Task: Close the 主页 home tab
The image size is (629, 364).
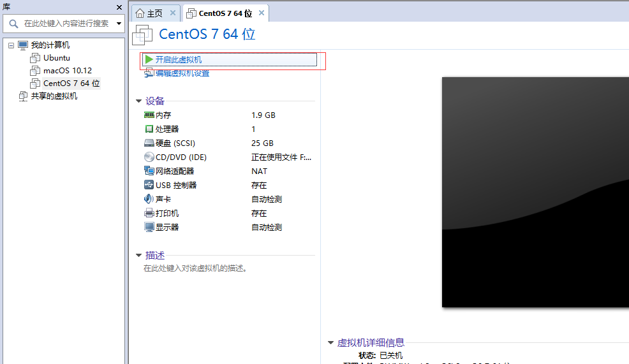Action: tap(172, 13)
